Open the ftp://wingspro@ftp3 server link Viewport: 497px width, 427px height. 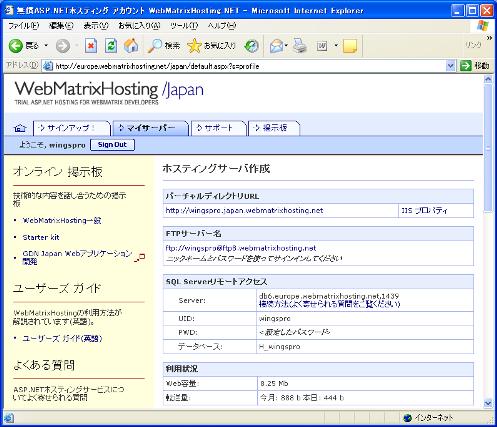pyautogui.click(x=241, y=248)
